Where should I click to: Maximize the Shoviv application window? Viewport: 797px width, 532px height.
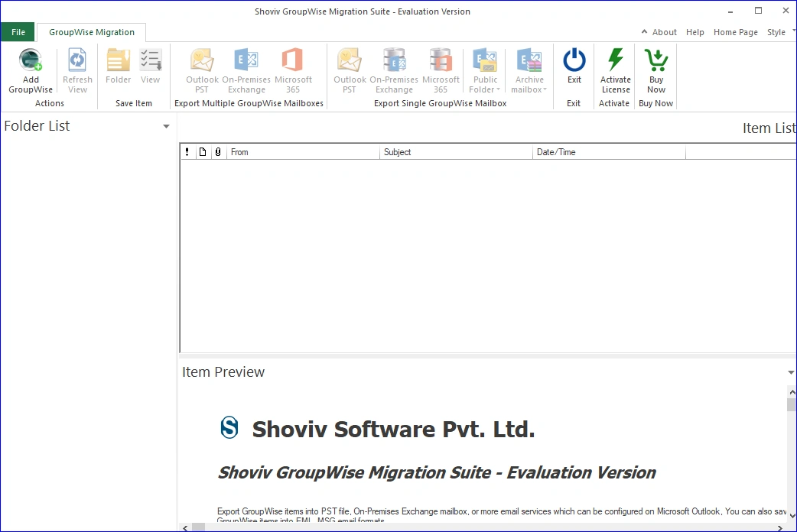coord(758,11)
